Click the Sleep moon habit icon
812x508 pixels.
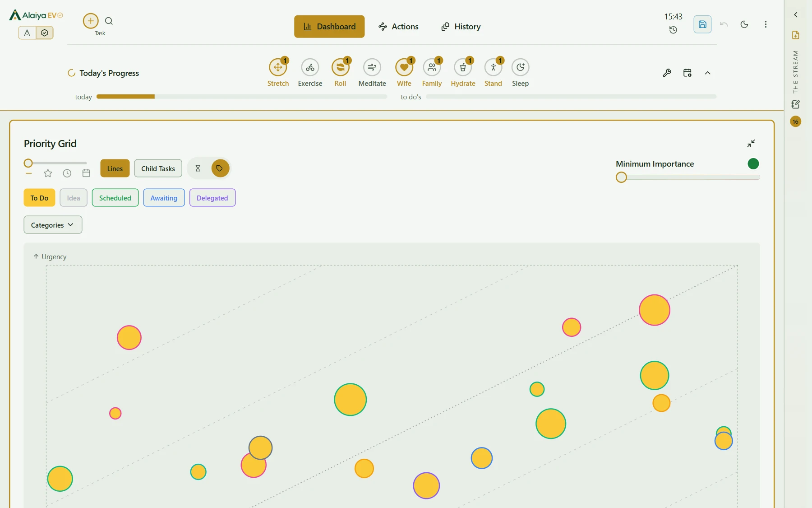[520, 67]
